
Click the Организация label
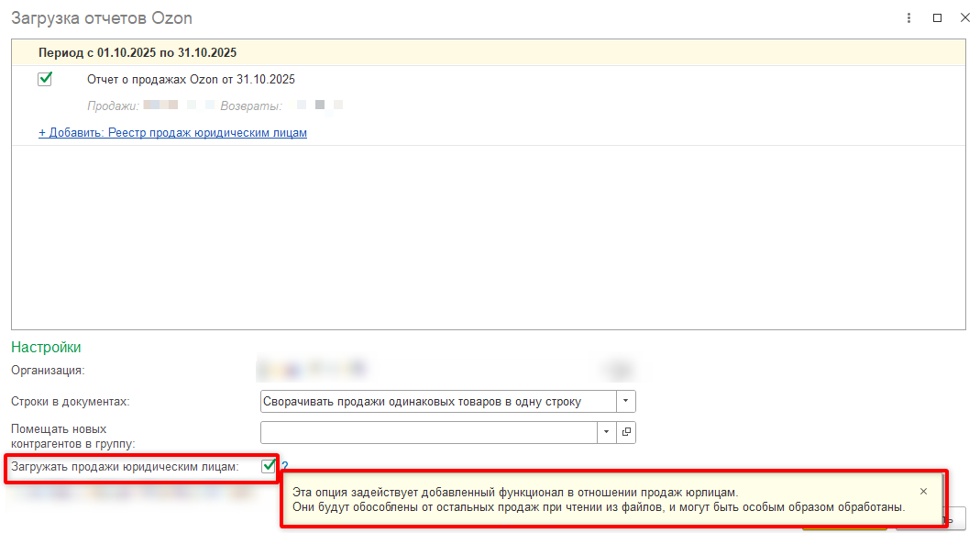coord(48,371)
